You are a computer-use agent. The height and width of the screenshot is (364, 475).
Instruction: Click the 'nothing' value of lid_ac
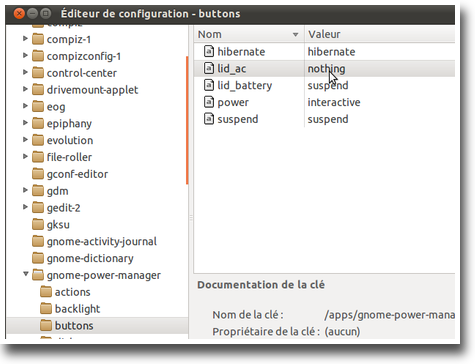(326, 69)
